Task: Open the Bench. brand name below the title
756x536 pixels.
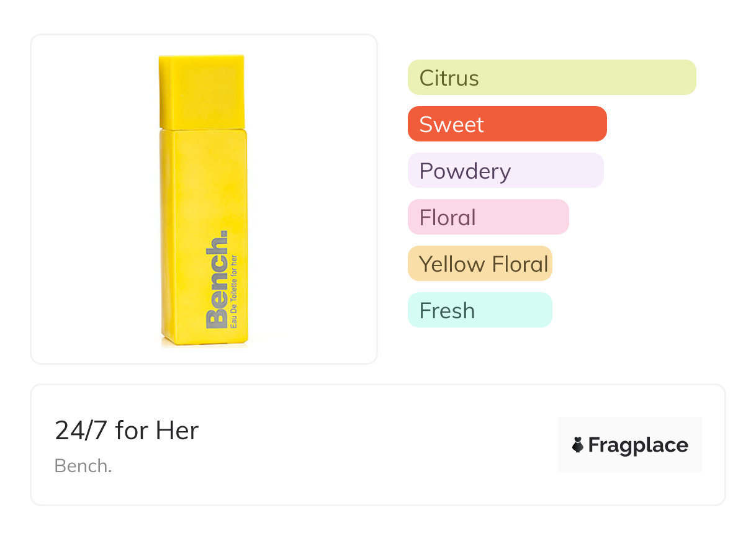Action: (83, 466)
